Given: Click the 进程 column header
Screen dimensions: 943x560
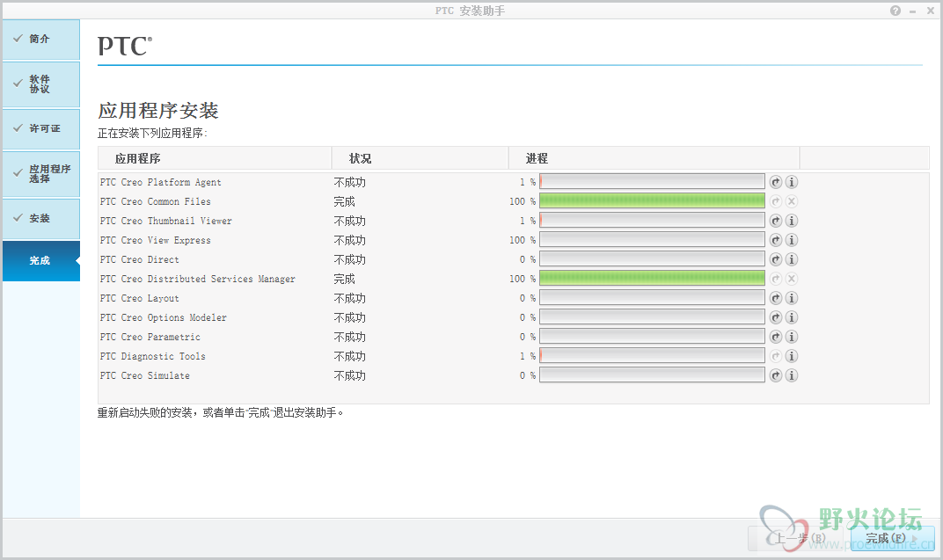Looking at the screenshot, I should [x=654, y=158].
